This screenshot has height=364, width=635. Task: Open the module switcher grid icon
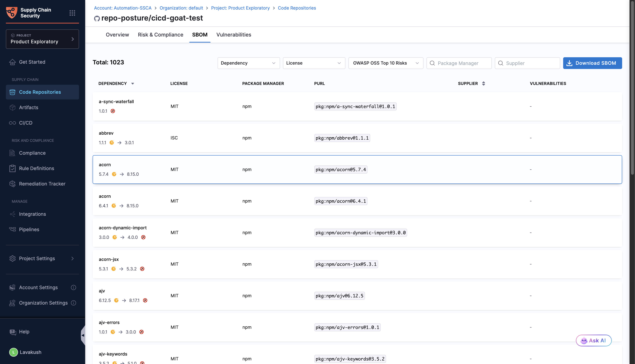click(x=72, y=13)
